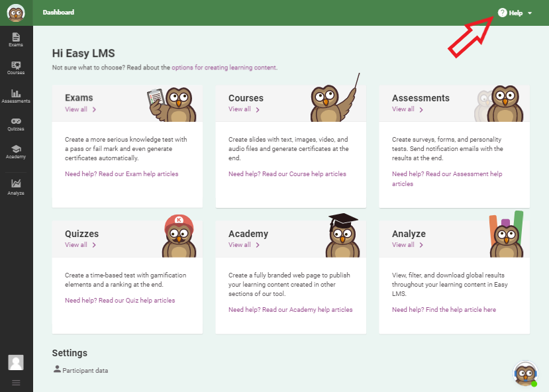Read the Exam help articles

[x=121, y=174]
